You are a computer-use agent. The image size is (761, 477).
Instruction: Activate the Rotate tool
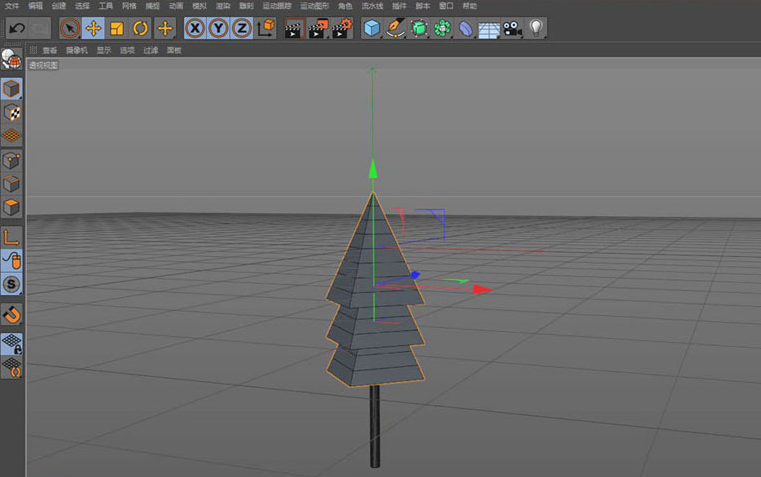click(140, 28)
